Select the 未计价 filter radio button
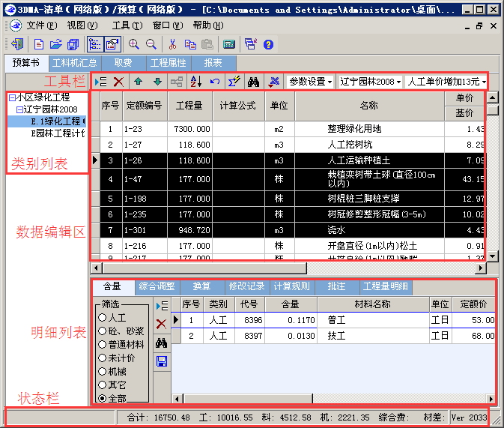504x428 pixels. point(102,358)
